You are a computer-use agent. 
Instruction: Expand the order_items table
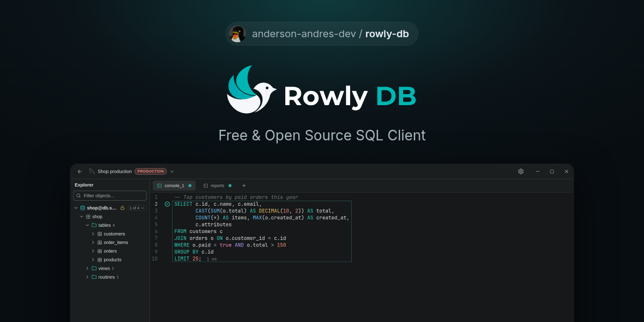[x=93, y=243]
